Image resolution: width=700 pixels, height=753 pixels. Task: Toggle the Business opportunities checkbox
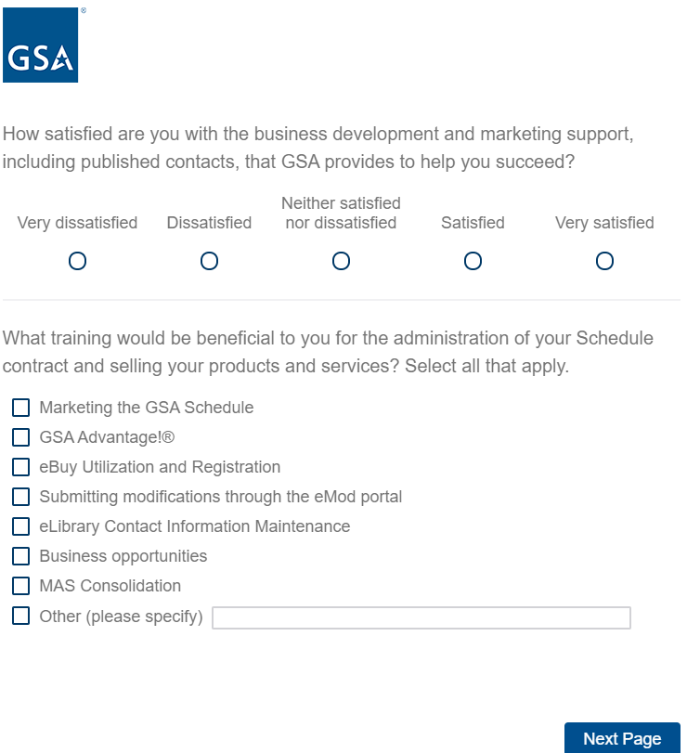pos(20,556)
